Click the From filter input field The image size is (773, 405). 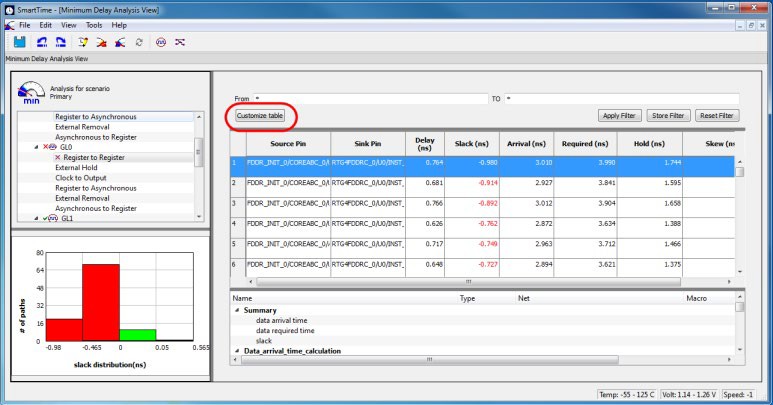[370, 99]
